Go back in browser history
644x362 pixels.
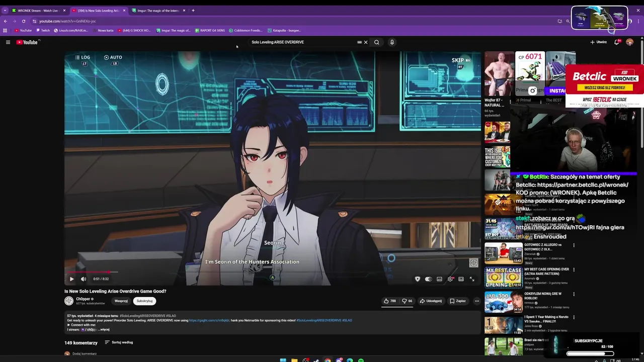point(5,21)
